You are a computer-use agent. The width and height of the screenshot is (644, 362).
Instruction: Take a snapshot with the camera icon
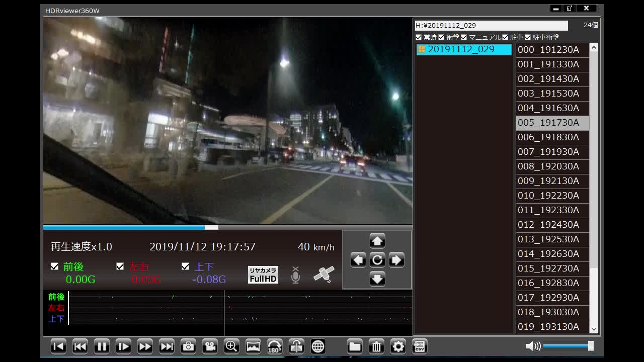[x=188, y=346]
